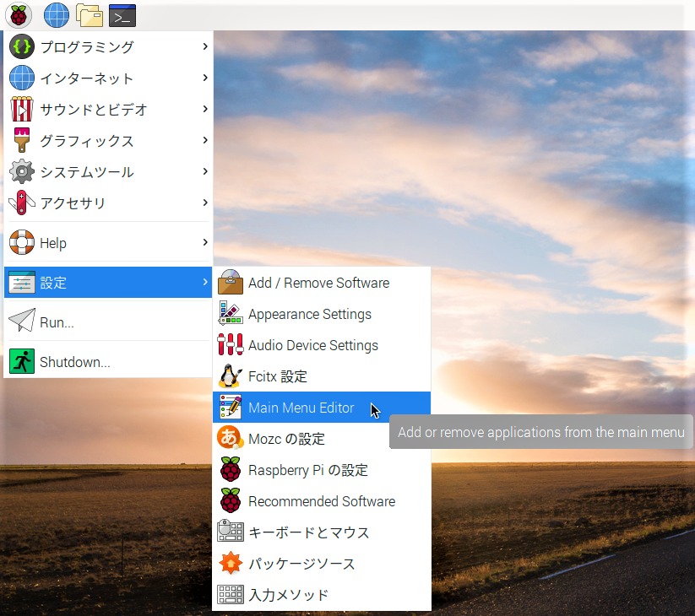This screenshot has height=616, width=695.
Task: Click the 設定 sliders icon
Action: 22,282
